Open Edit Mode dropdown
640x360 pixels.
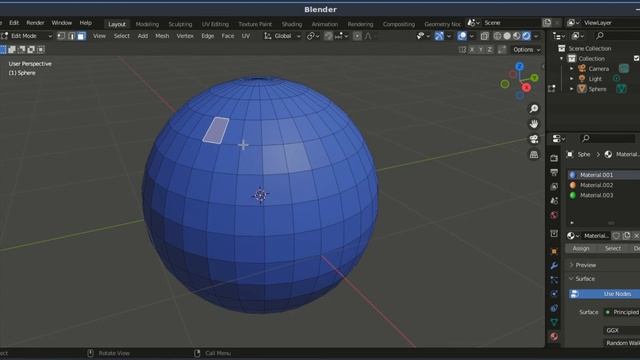pyautogui.click(x=27, y=36)
